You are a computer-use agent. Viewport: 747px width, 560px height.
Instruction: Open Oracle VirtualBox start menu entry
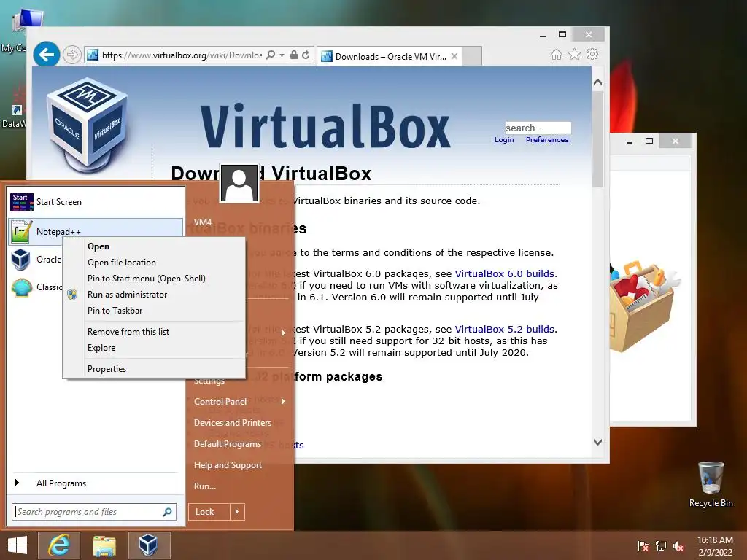tap(35, 260)
